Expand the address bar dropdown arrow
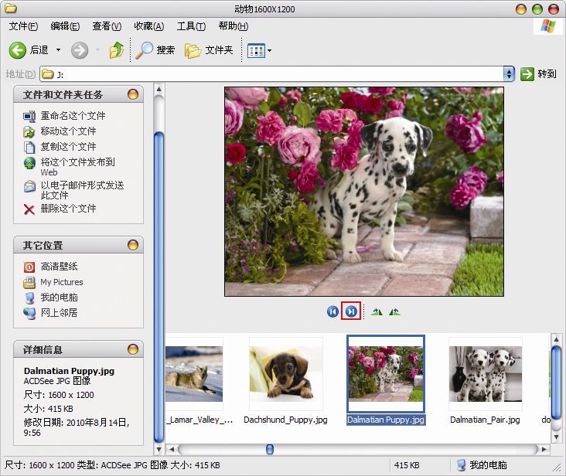The height and width of the screenshot is (476, 566). point(509,74)
